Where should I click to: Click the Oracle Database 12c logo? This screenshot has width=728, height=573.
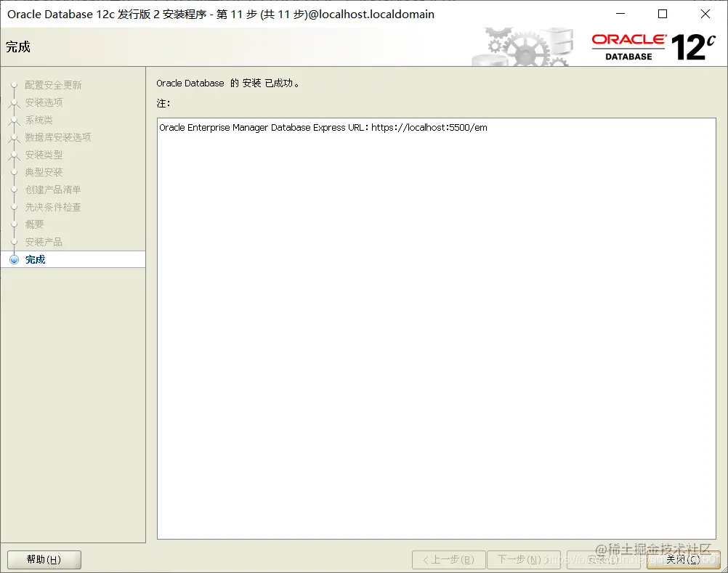654,47
